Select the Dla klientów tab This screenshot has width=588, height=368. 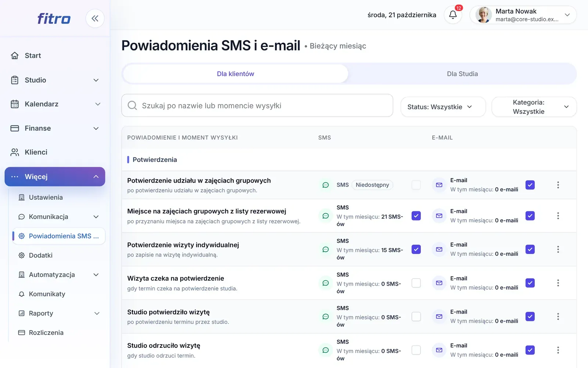point(235,74)
